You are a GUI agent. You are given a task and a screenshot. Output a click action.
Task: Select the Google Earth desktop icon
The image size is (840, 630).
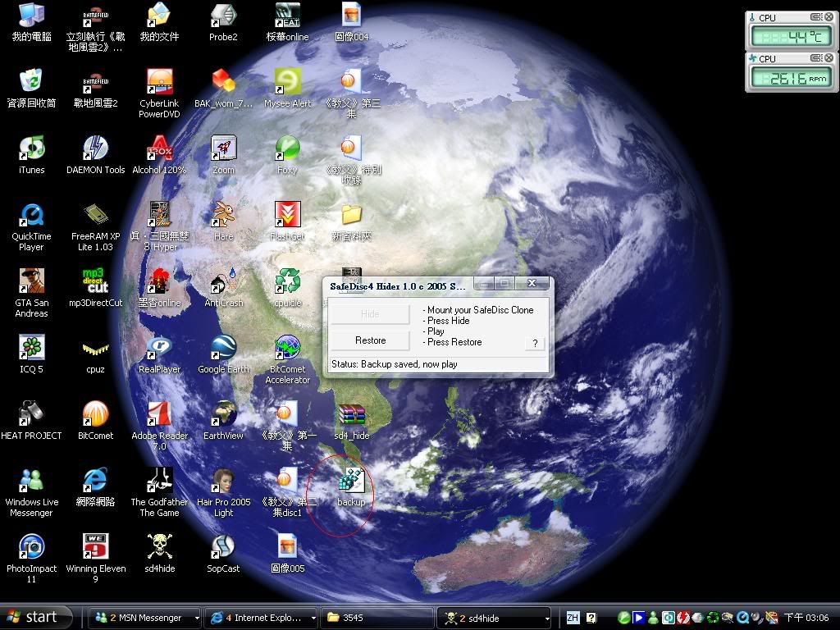click(x=223, y=348)
